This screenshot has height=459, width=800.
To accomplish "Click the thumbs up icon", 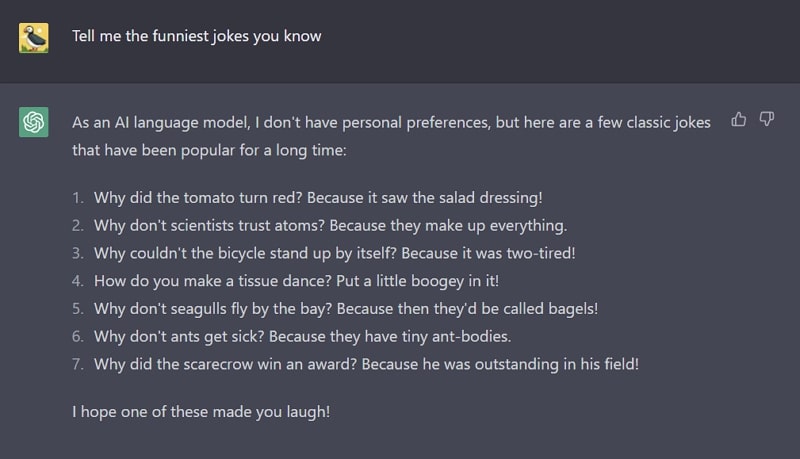I will 738,119.
